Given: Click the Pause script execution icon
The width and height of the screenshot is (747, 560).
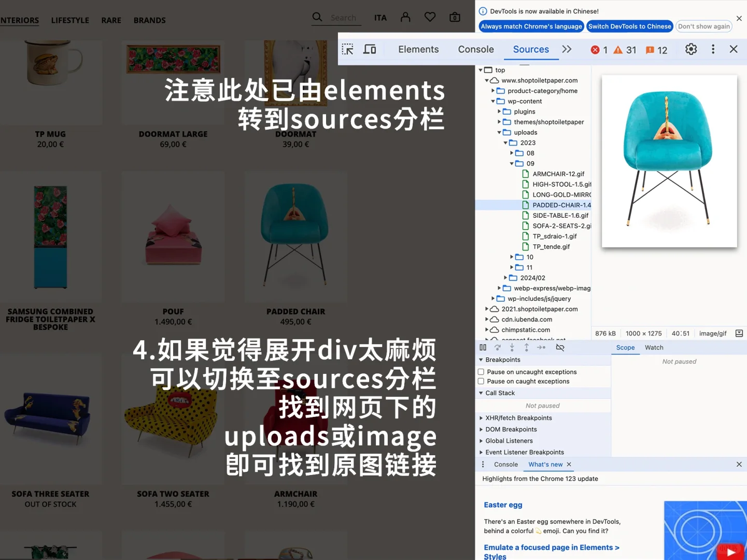Looking at the screenshot, I should click(483, 347).
